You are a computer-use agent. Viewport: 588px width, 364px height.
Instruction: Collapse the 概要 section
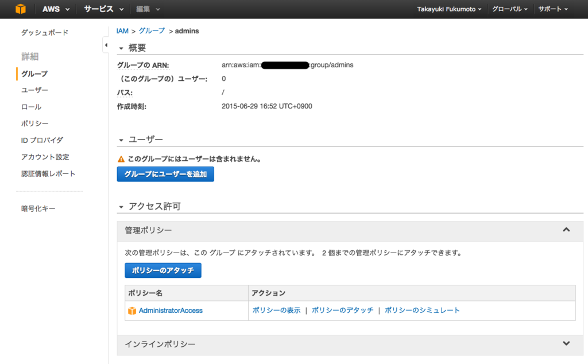121,48
